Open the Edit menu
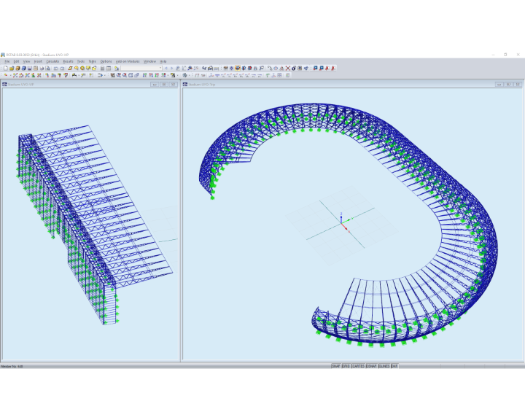525x420 pixels. pos(16,61)
